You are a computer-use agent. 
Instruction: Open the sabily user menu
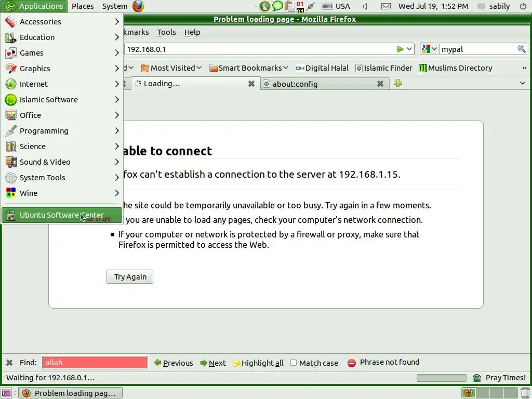click(495, 6)
